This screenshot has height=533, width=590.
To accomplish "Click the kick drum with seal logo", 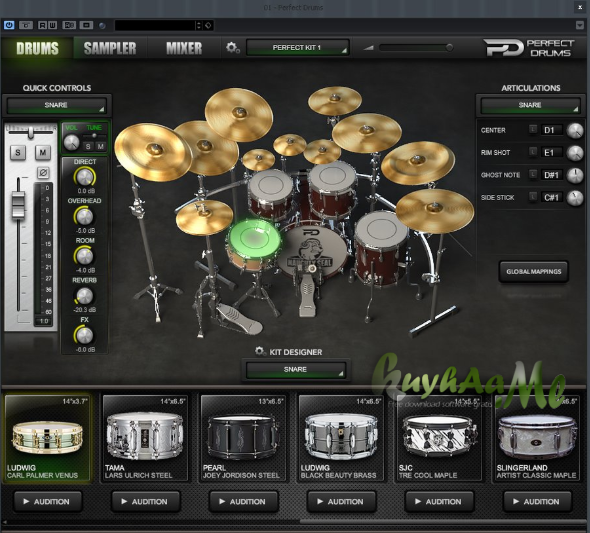I will [312, 251].
